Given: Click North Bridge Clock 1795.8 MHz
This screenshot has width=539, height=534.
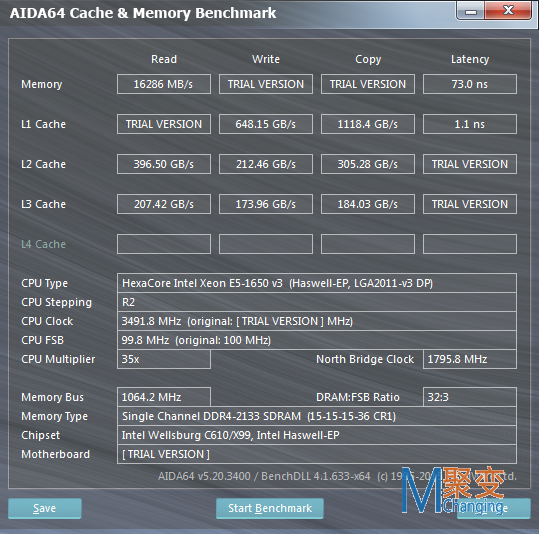Looking at the screenshot, I should 470,359.
